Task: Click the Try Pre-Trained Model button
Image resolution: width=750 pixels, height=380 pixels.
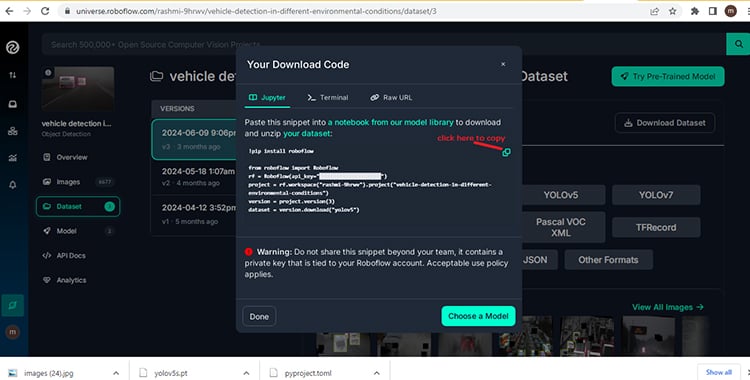Action: point(668,77)
